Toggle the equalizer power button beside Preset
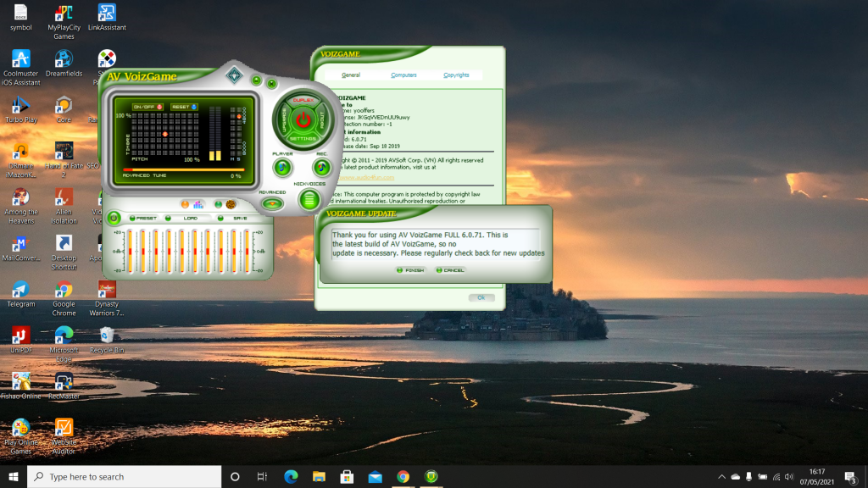This screenshot has width=868, height=488. click(x=114, y=218)
